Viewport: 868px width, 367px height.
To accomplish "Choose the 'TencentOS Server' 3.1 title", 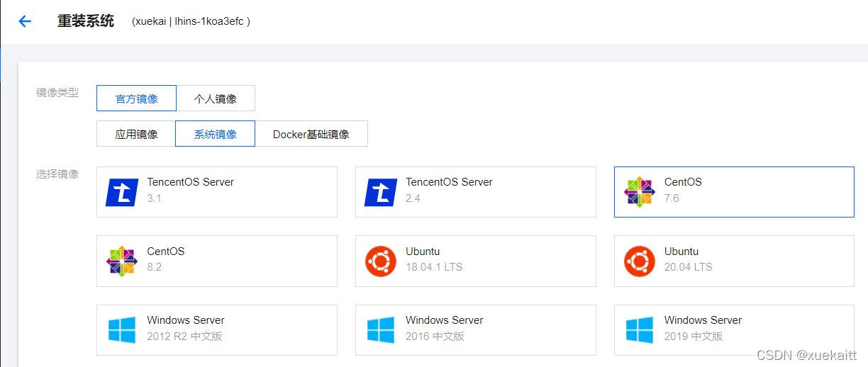I will [190, 182].
